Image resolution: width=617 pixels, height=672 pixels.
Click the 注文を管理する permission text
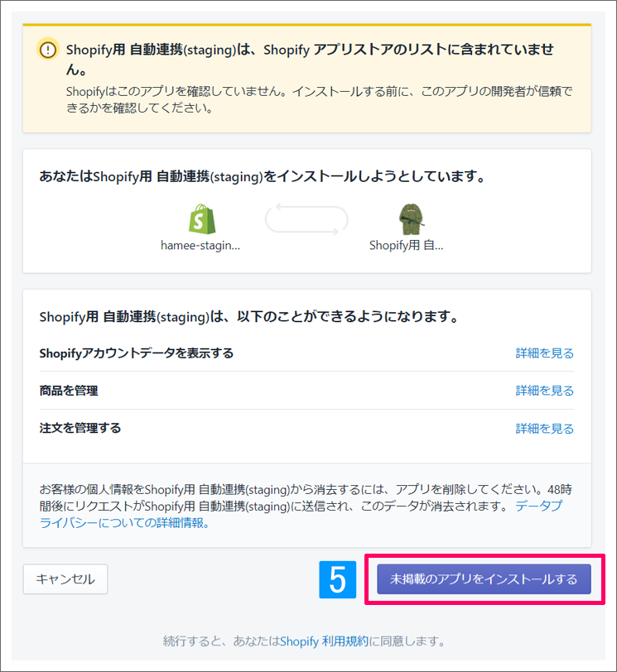80,428
